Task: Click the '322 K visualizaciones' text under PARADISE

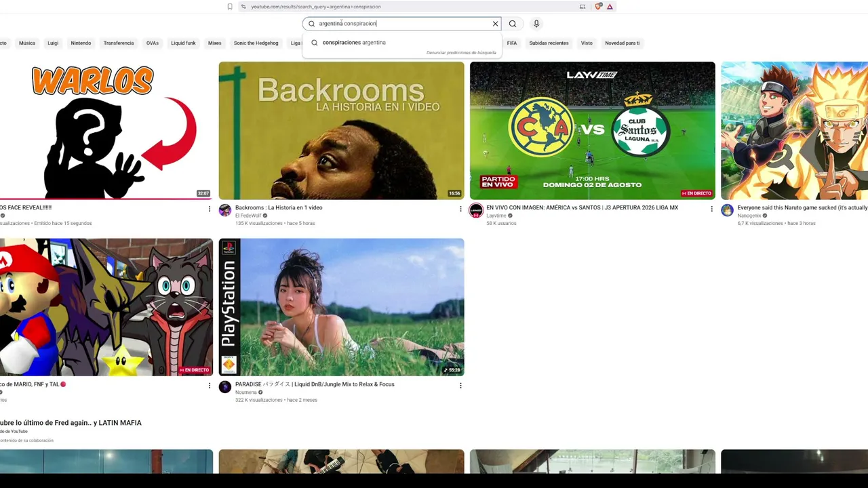Action: click(258, 400)
